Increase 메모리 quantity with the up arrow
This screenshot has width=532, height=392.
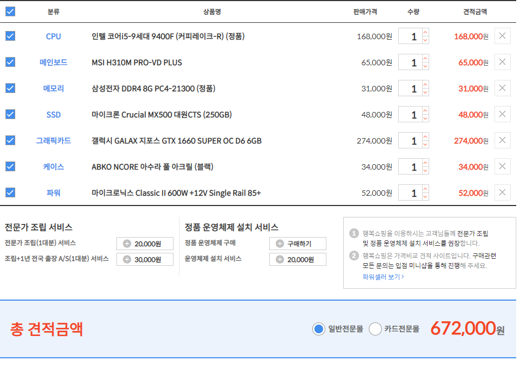click(x=425, y=84)
